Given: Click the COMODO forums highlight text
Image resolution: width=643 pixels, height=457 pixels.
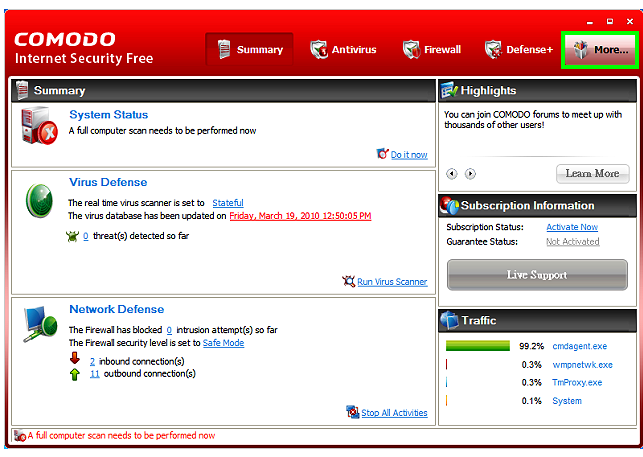Looking at the screenshot, I should coord(533,120).
